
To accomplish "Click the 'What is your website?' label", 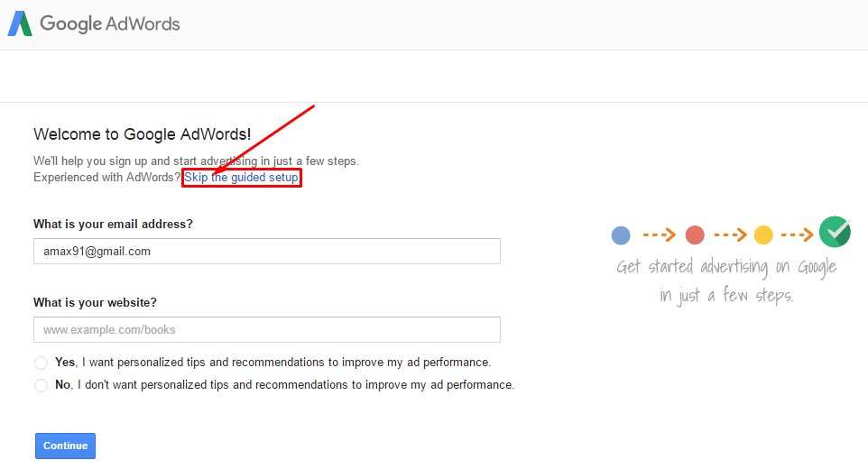I will coord(96,302).
